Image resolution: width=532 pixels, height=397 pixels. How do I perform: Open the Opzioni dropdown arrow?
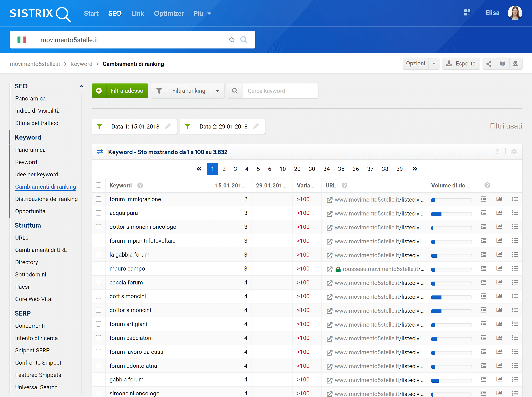434,64
